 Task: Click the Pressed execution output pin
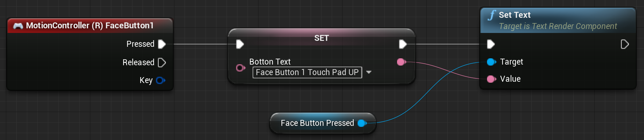[162, 44]
